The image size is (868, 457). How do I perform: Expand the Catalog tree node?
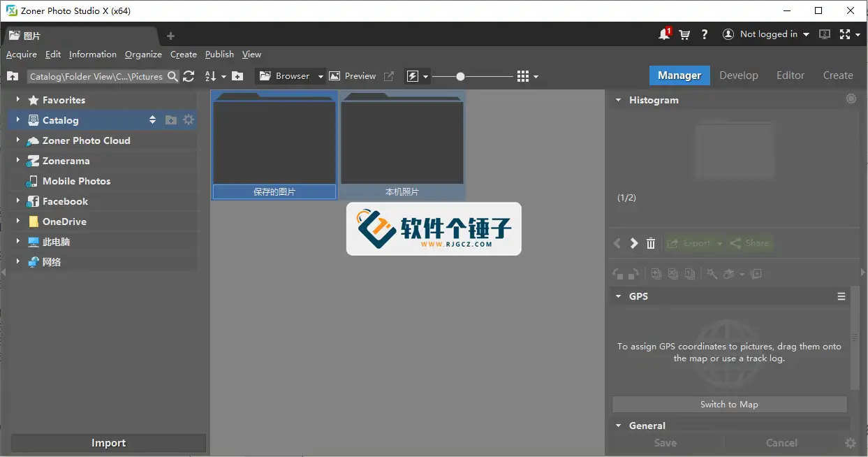(x=17, y=120)
